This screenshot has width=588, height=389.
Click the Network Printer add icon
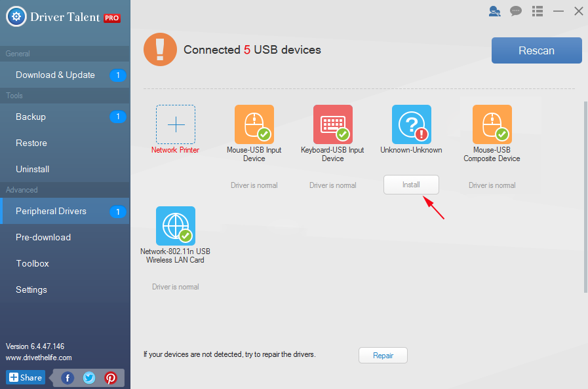(x=175, y=124)
